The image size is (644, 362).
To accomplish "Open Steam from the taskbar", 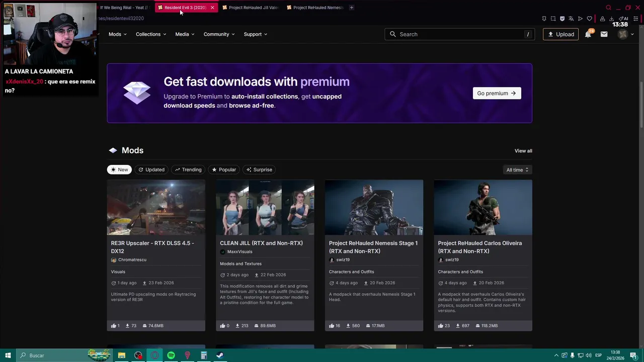I will (x=220, y=355).
